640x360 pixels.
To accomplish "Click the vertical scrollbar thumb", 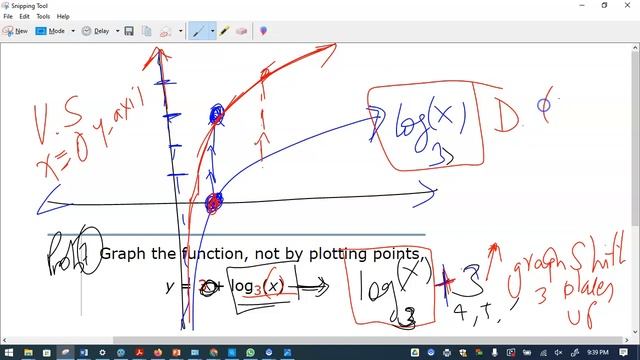I will point(636,139).
